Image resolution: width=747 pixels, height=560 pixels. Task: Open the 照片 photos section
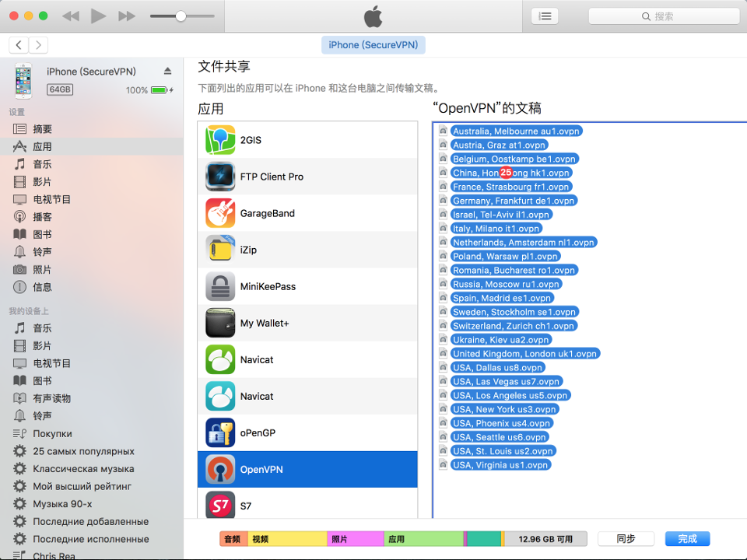92,270
